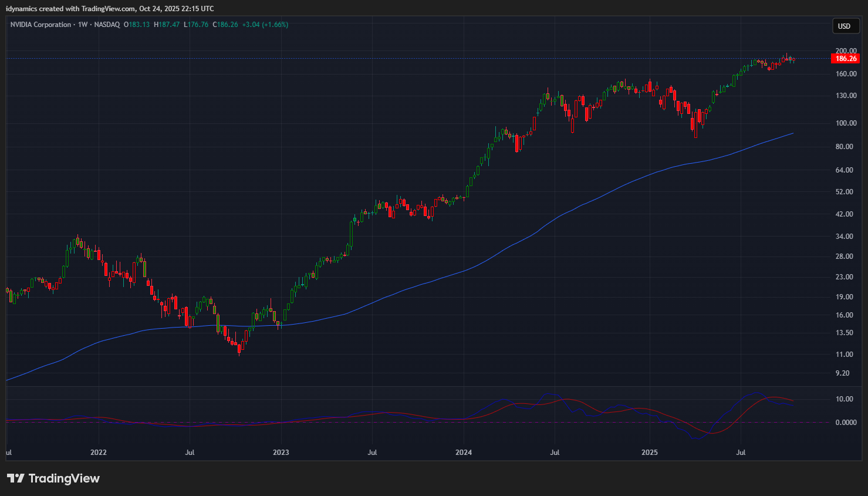Click the 42.00 price scale label
868x496 pixels.
844,214
